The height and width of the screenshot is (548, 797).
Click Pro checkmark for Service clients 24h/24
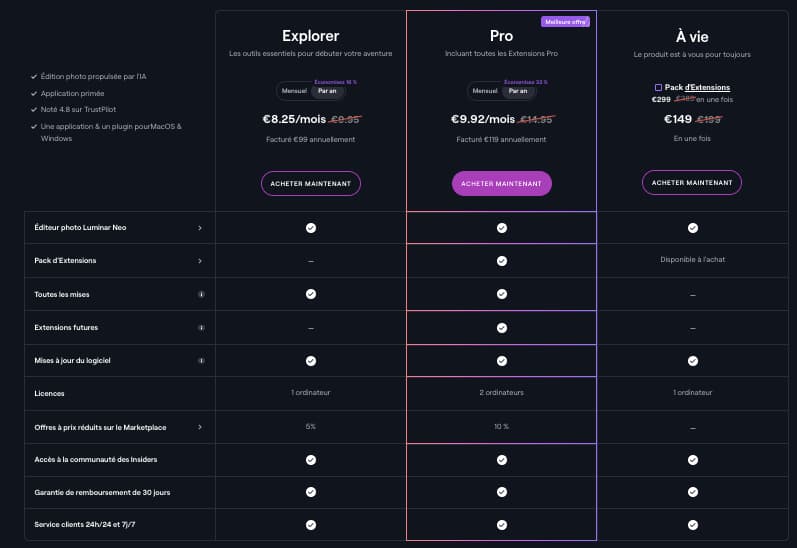point(502,525)
